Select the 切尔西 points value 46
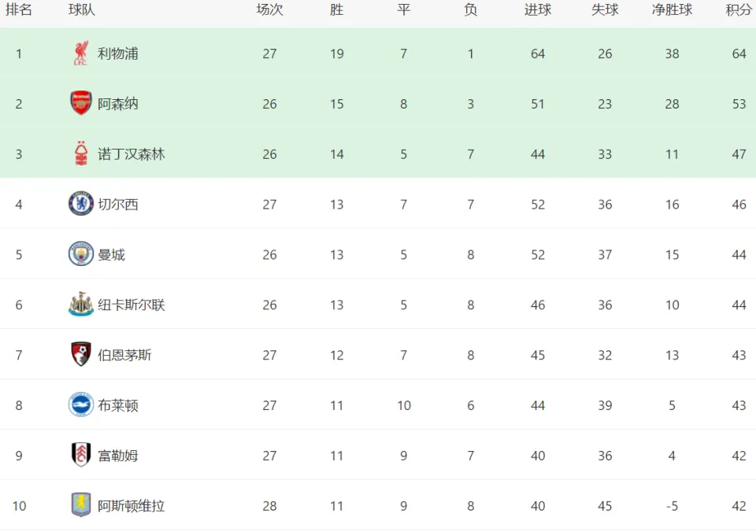This screenshot has height=532, width=756. click(739, 205)
